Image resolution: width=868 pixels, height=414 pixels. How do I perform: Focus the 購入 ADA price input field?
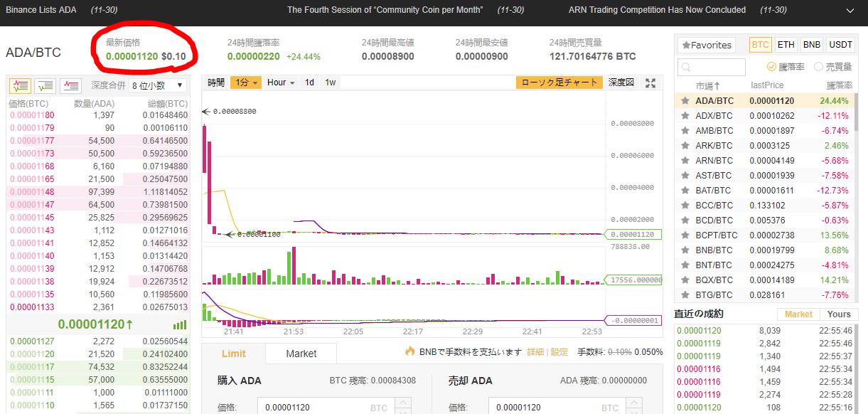click(325, 408)
